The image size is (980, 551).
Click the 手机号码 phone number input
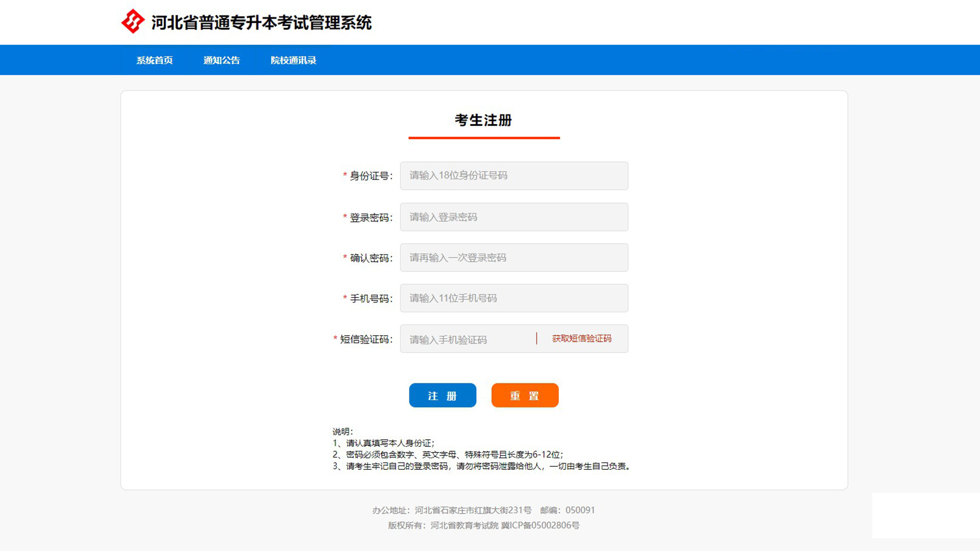click(x=513, y=298)
